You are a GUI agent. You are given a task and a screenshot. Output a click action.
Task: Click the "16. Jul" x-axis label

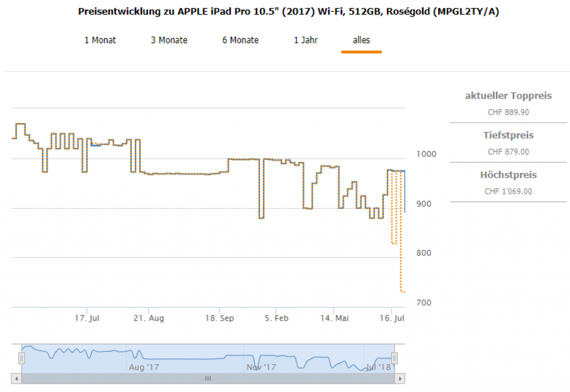pyautogui.click(x=392, y=318)
